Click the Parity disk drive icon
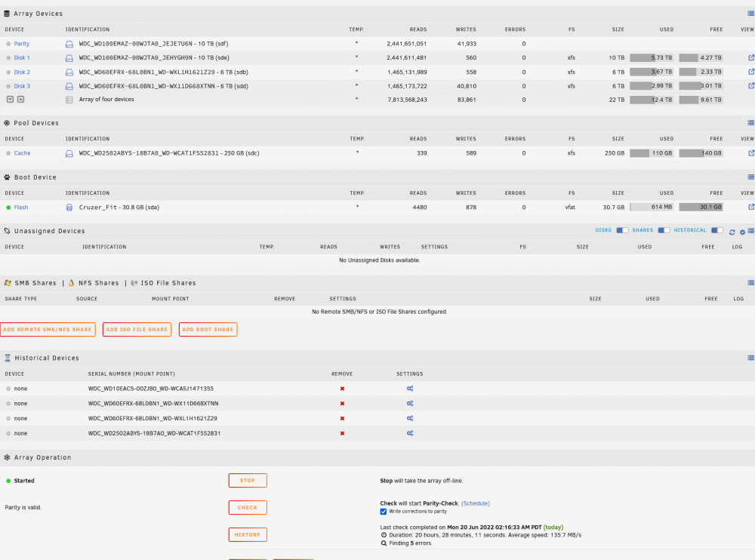 pyautogui.click(x=69, y=45)
